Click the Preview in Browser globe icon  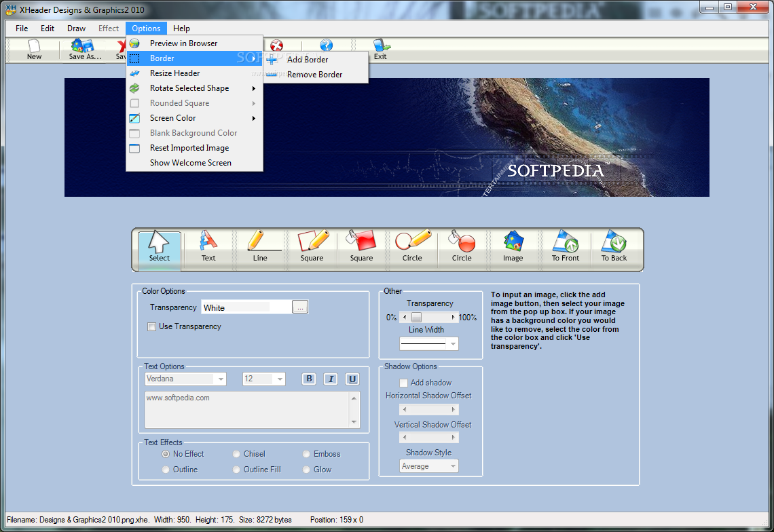pyautogui.click(x=134, y=43)
